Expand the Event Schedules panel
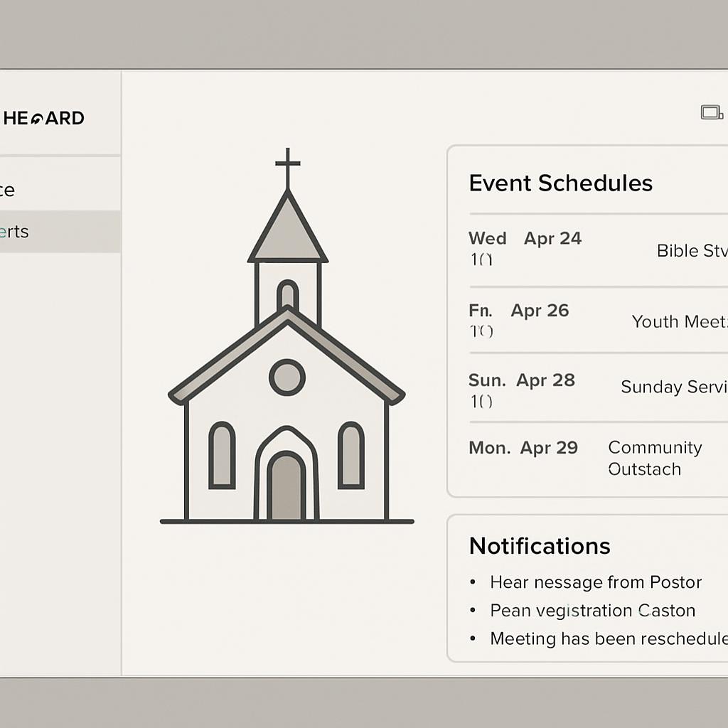The width and height of the screenshot is (728, 728). pyautogui.click(x=560, y=183)
